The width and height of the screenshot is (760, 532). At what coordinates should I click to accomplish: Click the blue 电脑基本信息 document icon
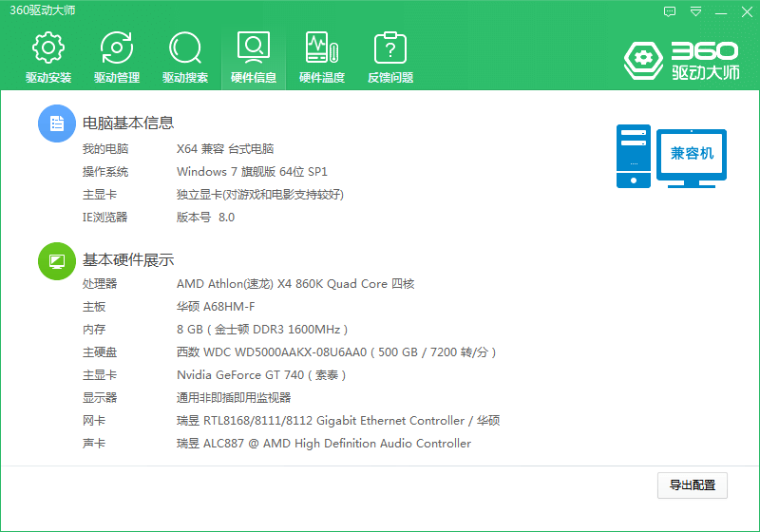(x=57, y=123)
